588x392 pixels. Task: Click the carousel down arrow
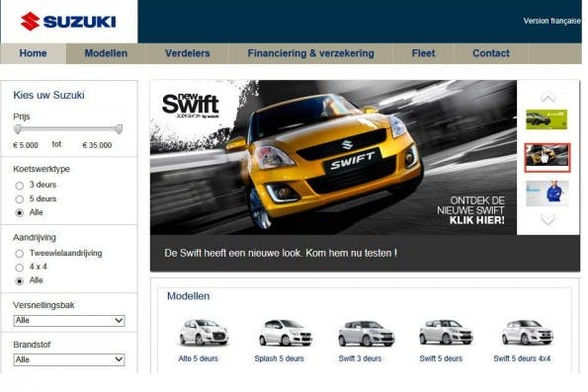pos(547,219)
